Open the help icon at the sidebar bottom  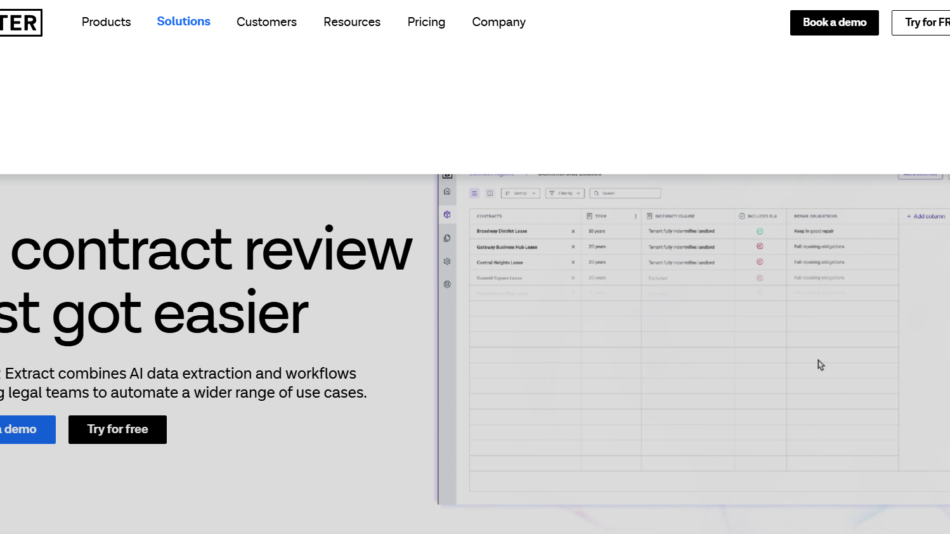tap(447, 284)
